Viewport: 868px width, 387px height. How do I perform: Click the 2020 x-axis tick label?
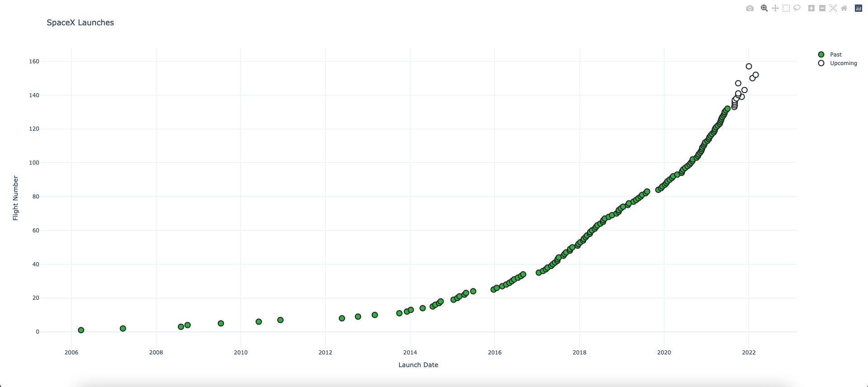pyautogui.click(x=664, y=353)
